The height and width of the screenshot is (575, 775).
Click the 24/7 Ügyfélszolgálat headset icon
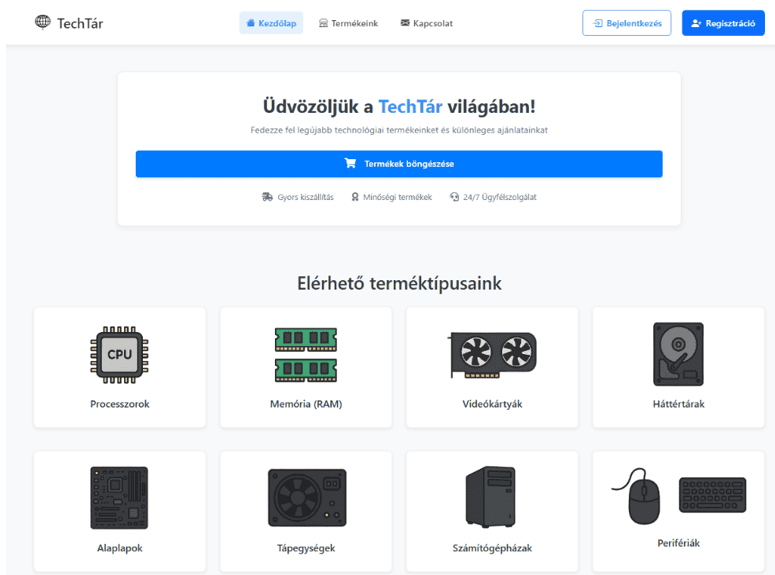[x=454, y=197]
